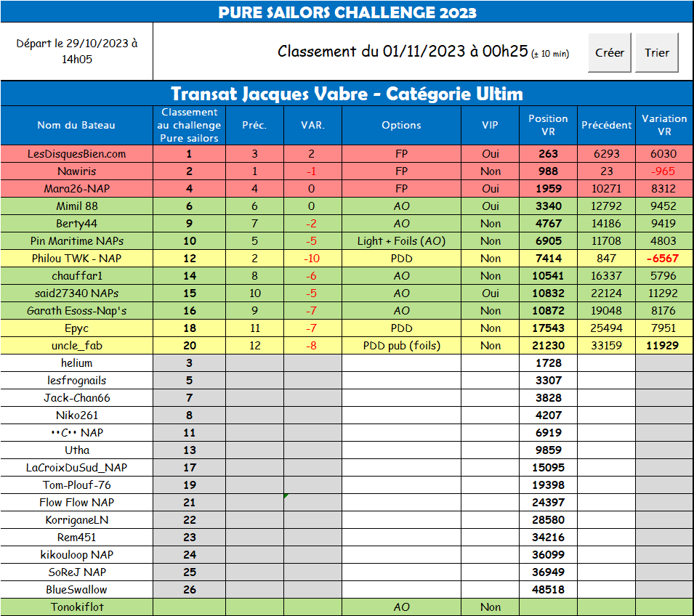Click the -6567 variation value
The image size is (694, 616).
663,259
